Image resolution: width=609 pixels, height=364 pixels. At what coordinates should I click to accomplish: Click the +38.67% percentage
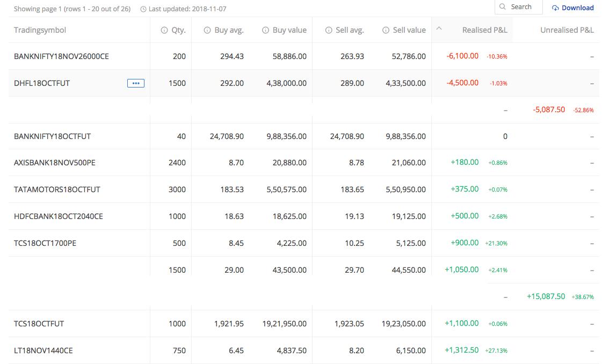(x=583, y=297)
